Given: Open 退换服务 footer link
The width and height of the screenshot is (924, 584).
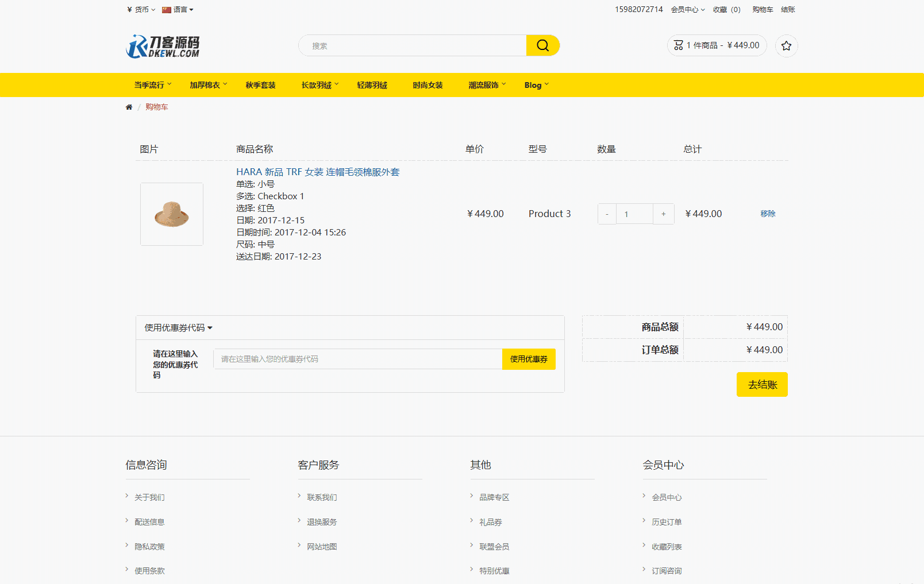Looking at the screenshot, I should click(x=322, y=522).
